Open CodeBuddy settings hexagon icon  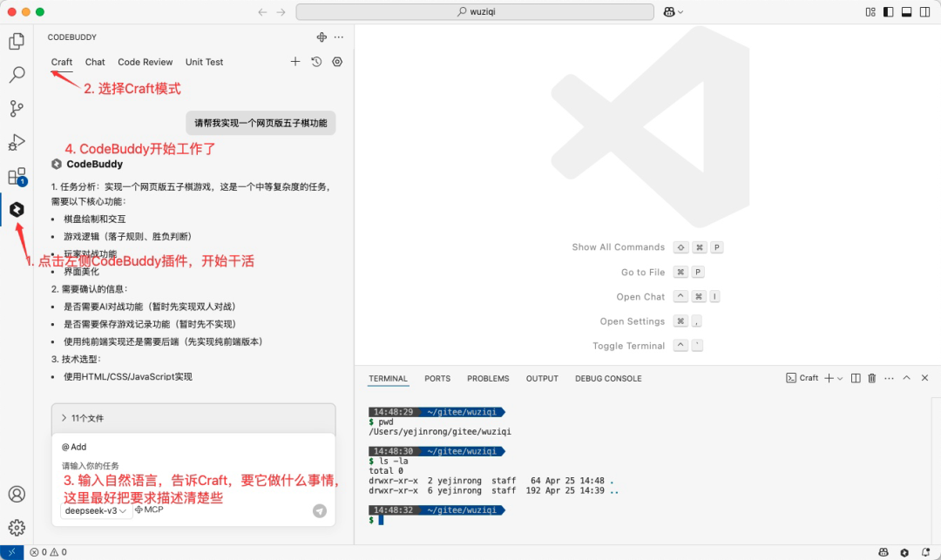pyautogui.click(x=337, y=61)
